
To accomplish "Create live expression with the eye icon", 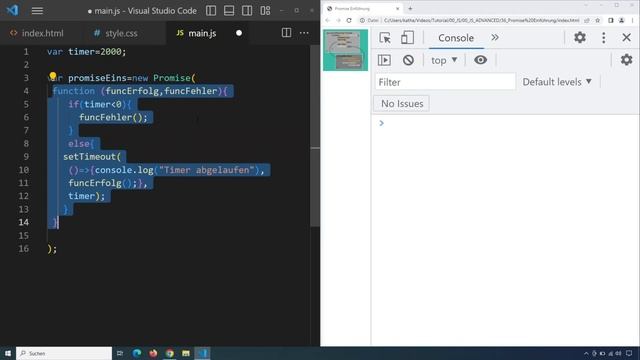I will click(x=480, y=60).
